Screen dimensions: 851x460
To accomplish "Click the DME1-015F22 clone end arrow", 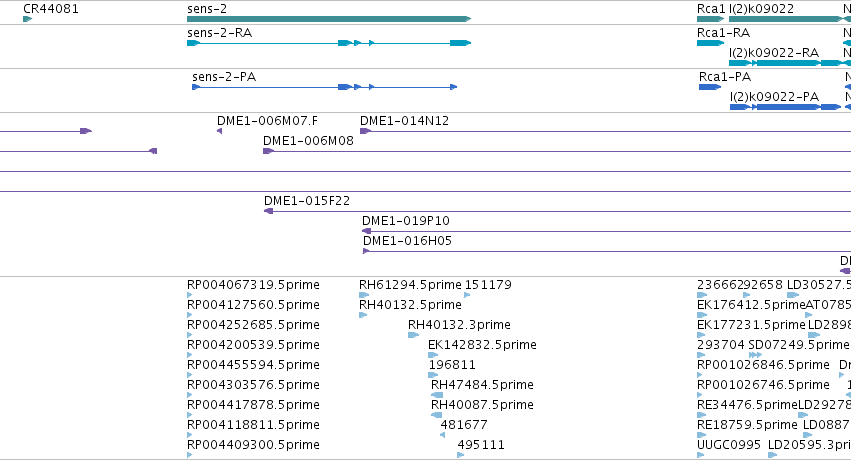I will [x=269, y=211].
